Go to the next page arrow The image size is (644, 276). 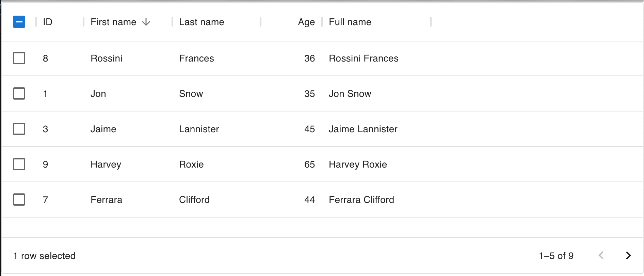coord(628,256)
